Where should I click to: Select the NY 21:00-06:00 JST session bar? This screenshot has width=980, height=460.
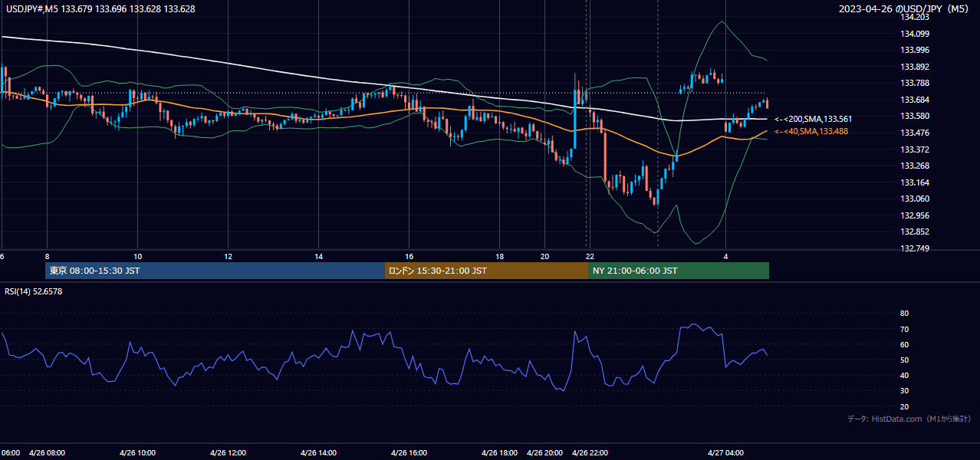point(679,271)
